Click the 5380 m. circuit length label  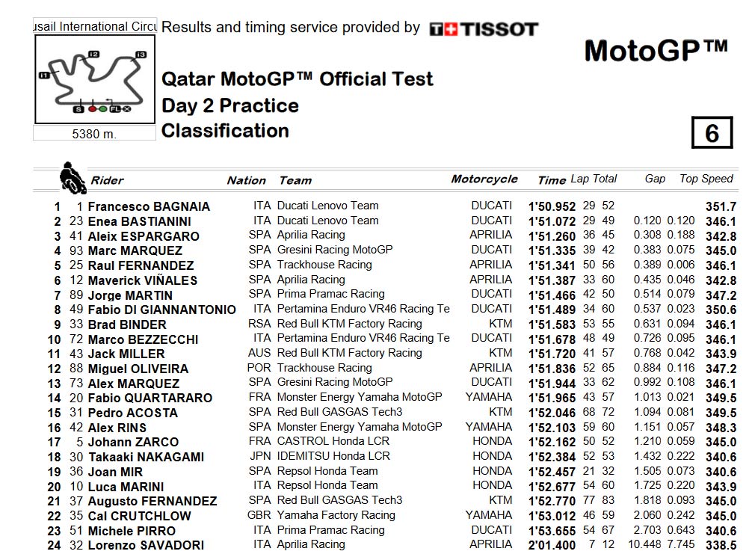pos(94,134)
